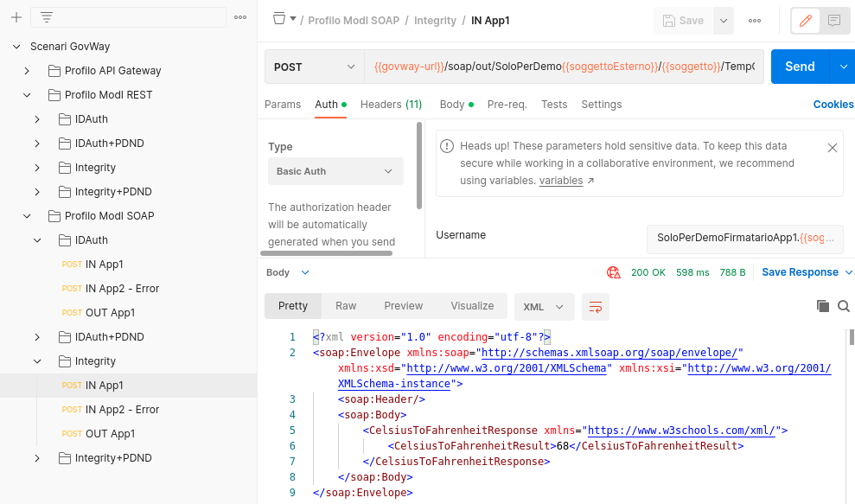Open the filter icon in sidebar search
This screenshot has width=855, height=504.
(x=47, y=17)
